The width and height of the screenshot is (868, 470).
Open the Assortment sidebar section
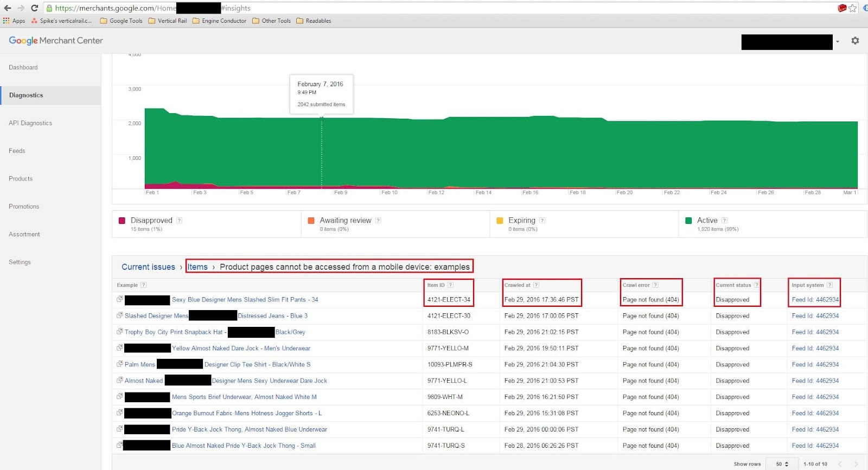pos(24,234)
